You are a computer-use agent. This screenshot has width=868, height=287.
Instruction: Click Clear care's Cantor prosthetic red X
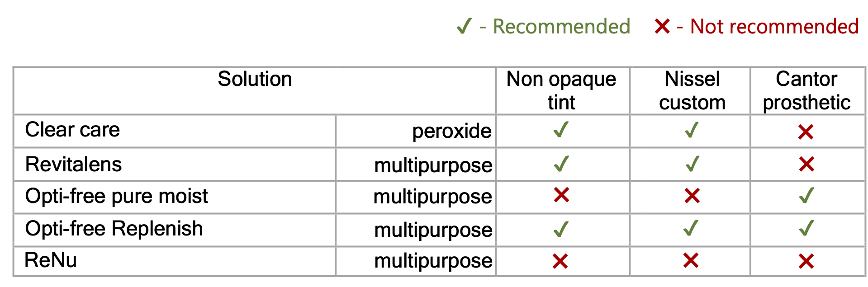(806, 132)
